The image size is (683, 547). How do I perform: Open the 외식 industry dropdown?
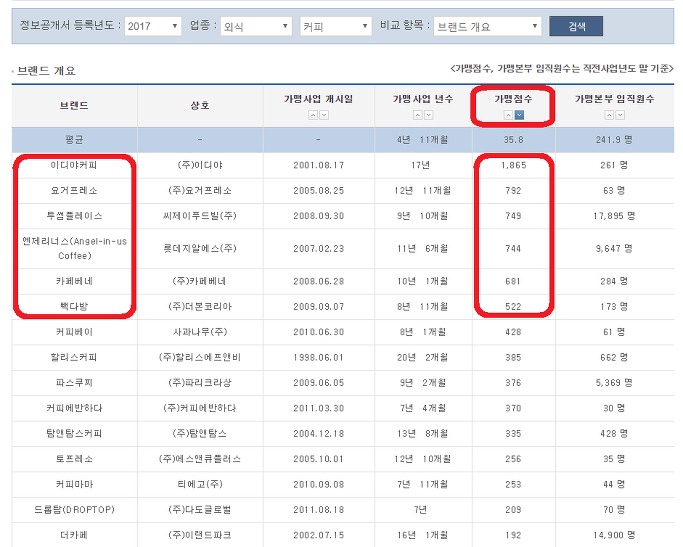(256, 26)
